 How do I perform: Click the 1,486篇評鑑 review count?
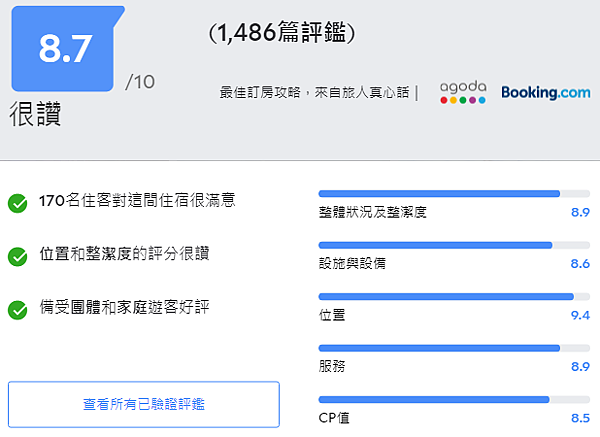click(x=282, y=34)
